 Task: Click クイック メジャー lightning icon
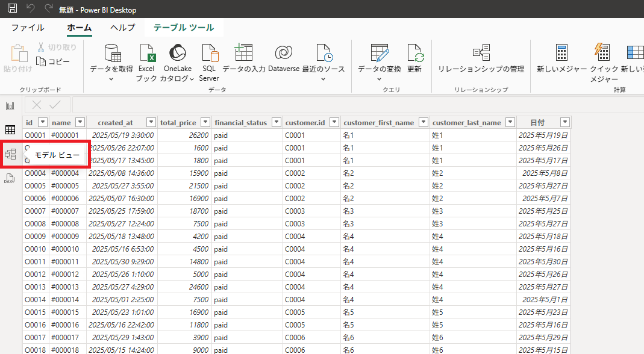coord(602,52)
